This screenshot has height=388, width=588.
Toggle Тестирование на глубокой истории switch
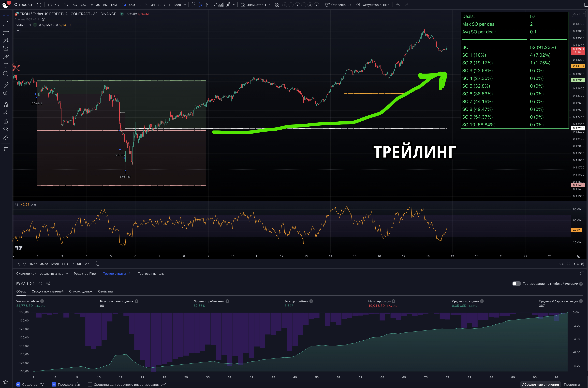click(x=516, y=284)
